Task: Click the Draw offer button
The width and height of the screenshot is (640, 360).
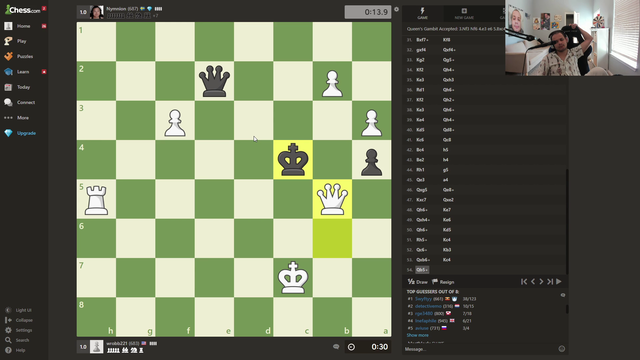Action: 417,282
